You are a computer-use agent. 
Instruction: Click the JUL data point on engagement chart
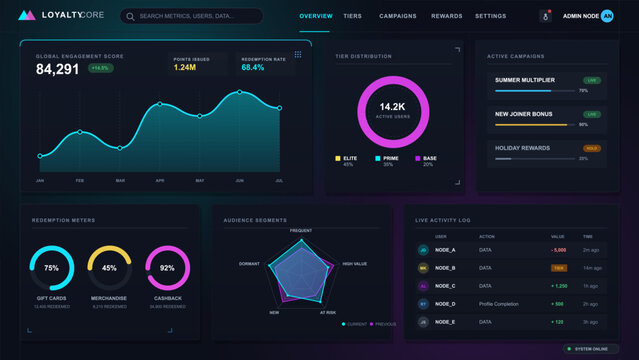280,108
